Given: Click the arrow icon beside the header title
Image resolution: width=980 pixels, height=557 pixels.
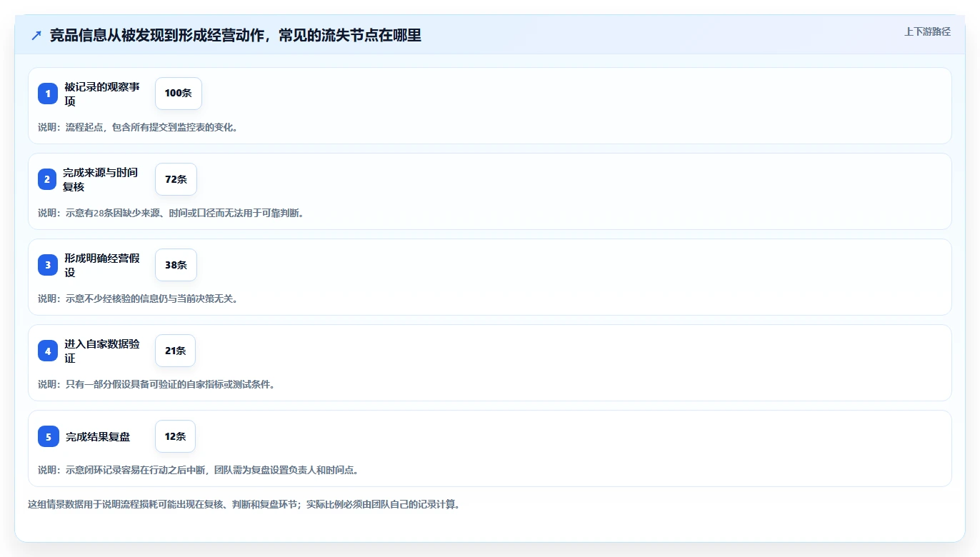Looking at the screenshot, I should point(36,35).
